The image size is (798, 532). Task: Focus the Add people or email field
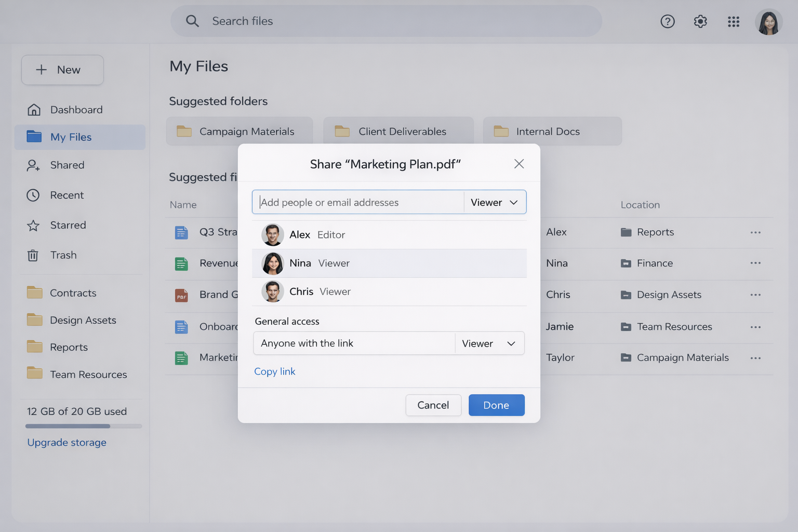[358, 202]
